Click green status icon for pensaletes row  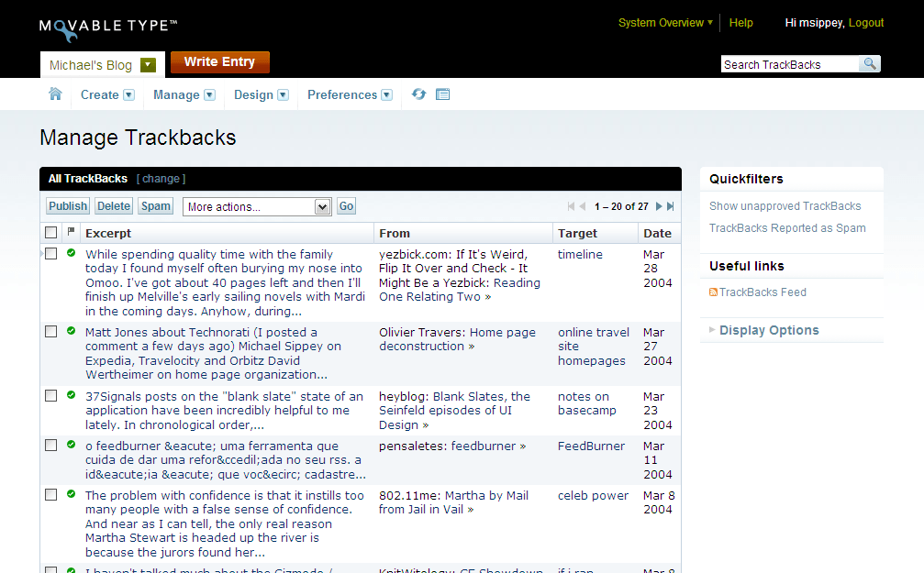pos(72,445)
